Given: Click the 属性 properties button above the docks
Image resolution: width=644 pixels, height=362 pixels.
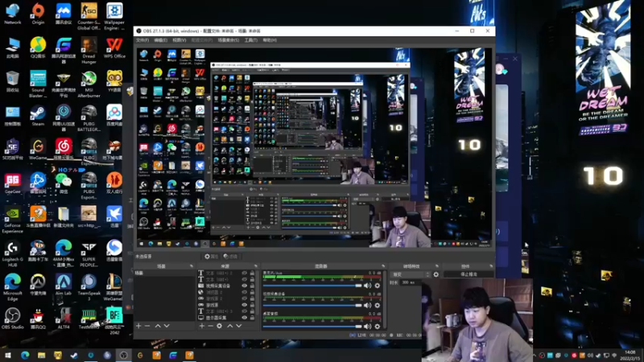Looking at the screenshot, I should click(212, 257).
